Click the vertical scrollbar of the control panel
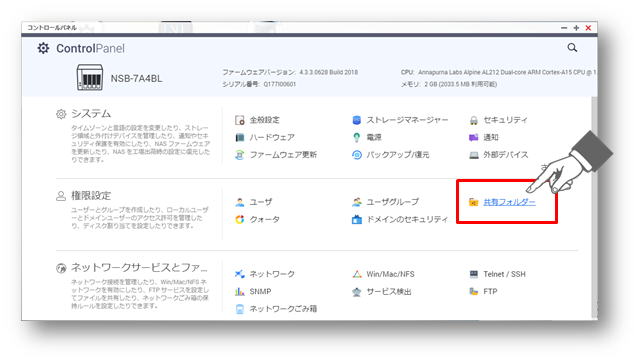This screenshot has width=640, height=363. (x=594, y=208)
